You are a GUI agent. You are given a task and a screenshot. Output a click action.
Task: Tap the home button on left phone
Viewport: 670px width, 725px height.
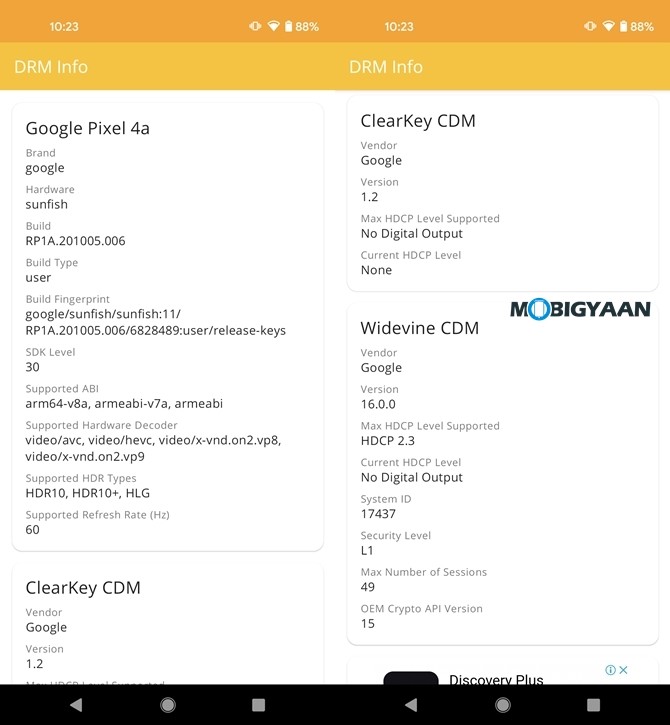(167, 705)
